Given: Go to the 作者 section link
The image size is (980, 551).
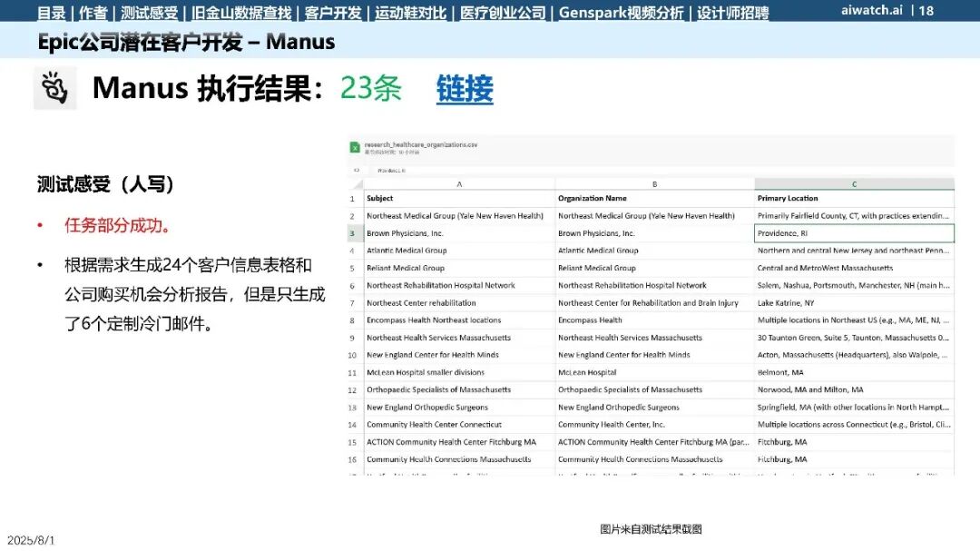Looking at the screenshot, I should coord(93,13).
